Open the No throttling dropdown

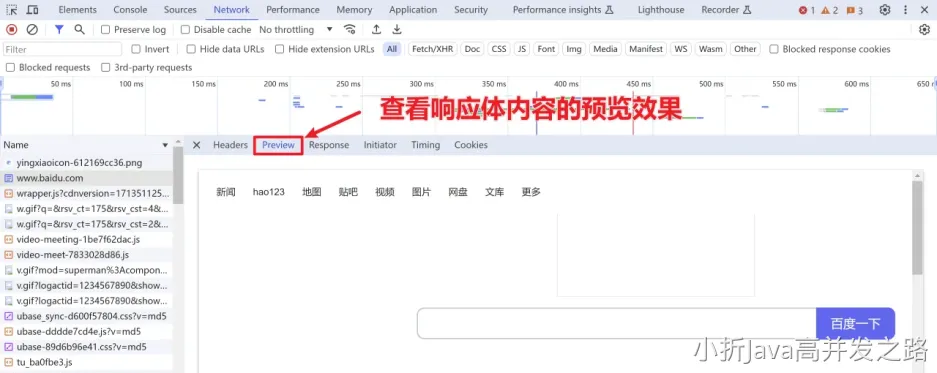point(296,29)
